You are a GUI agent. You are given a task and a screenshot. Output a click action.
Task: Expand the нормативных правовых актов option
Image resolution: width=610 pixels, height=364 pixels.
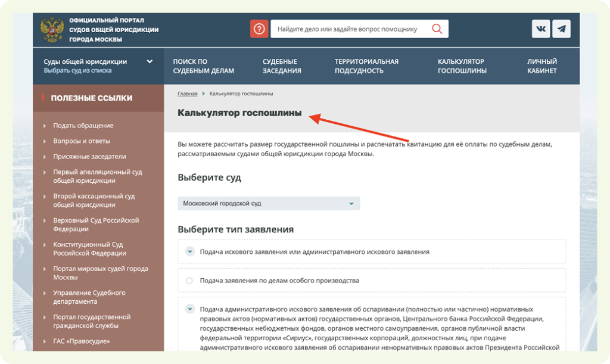189,309
